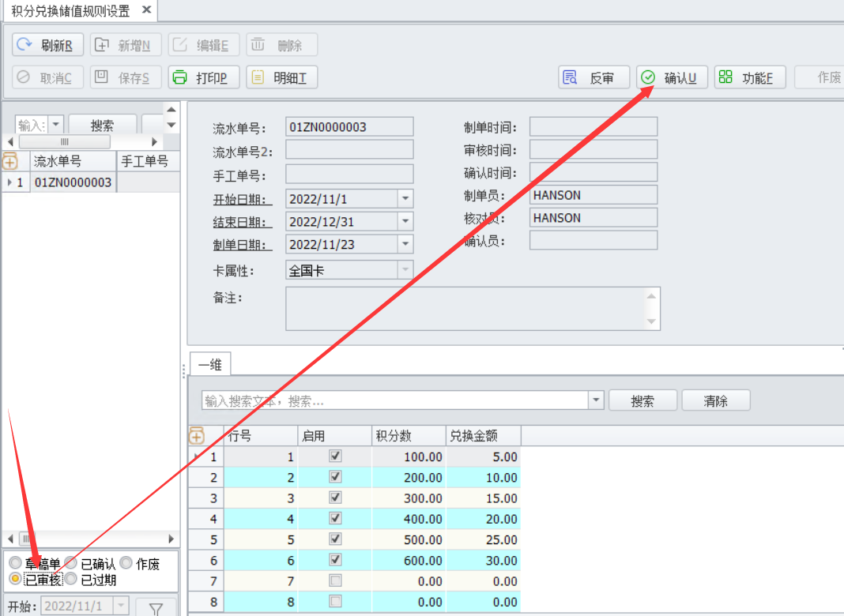Click the grid column chooser icon above row numbers

coord(196,436)
